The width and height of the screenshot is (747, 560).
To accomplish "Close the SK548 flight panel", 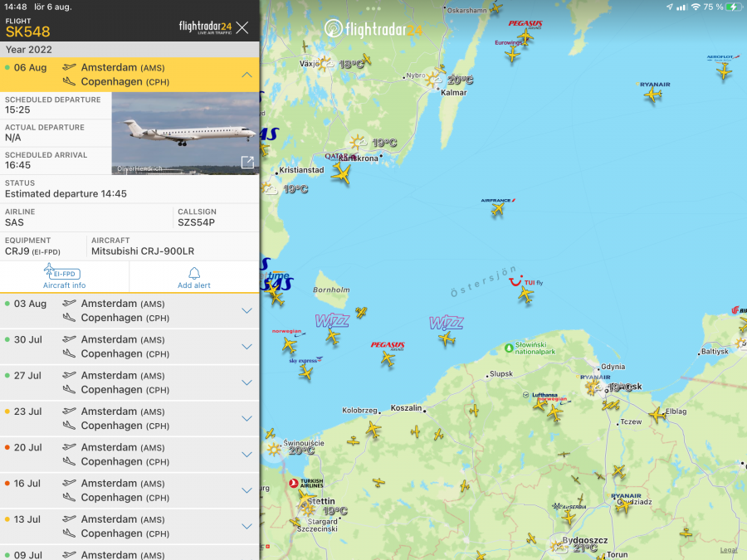I will (242, 27).
